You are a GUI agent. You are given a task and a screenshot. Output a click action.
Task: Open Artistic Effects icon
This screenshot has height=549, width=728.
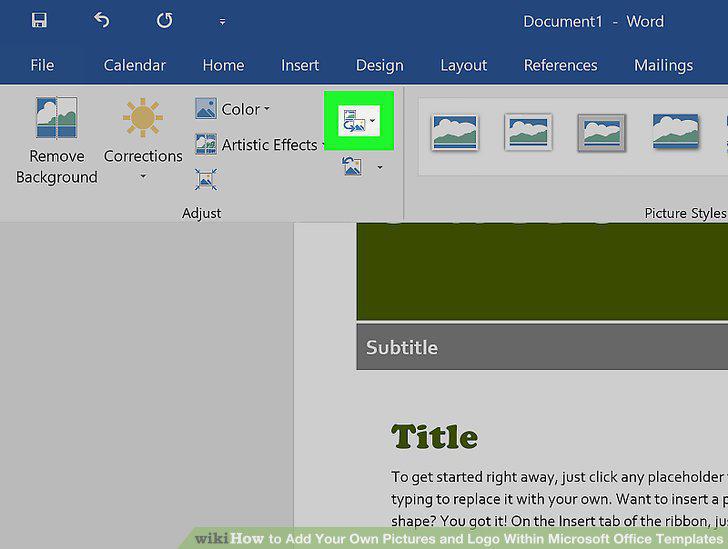click(x=206, y=144)
